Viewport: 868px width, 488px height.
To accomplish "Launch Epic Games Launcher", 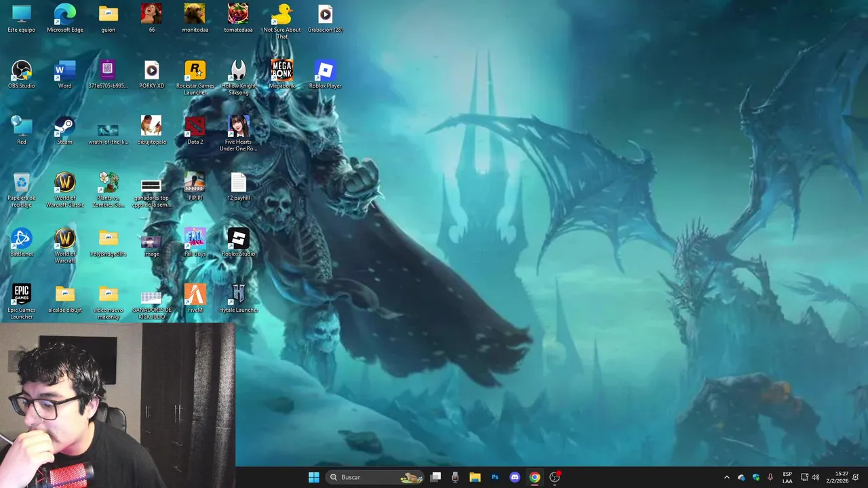I will coord(22,302).
